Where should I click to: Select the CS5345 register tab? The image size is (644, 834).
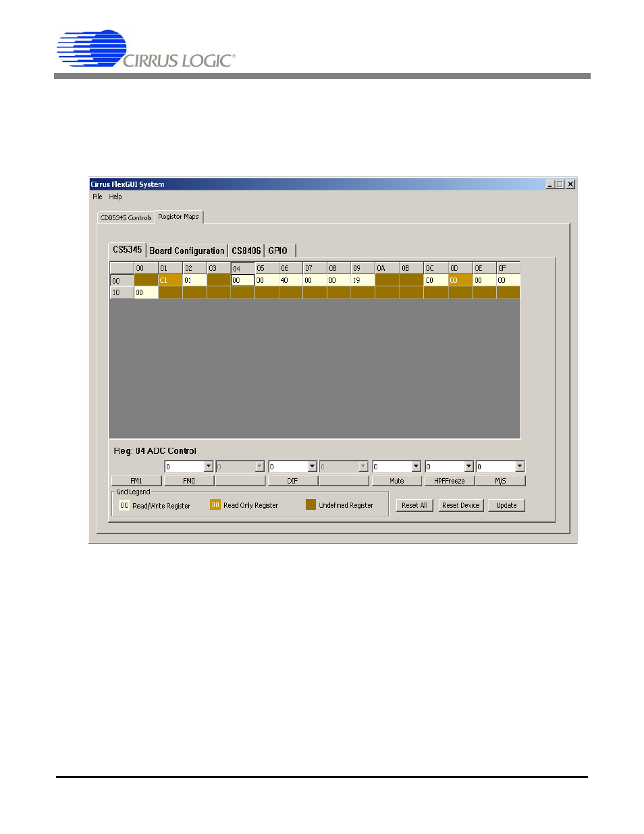tap(128, 250)
